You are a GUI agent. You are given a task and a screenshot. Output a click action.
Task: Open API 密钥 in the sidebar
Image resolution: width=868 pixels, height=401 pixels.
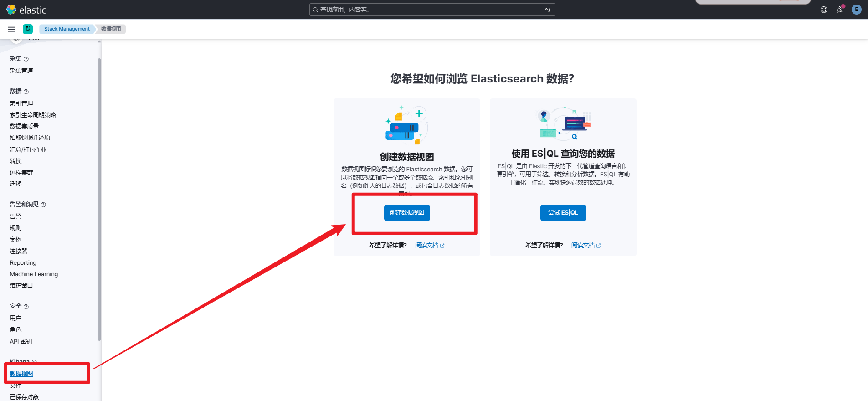21,341
